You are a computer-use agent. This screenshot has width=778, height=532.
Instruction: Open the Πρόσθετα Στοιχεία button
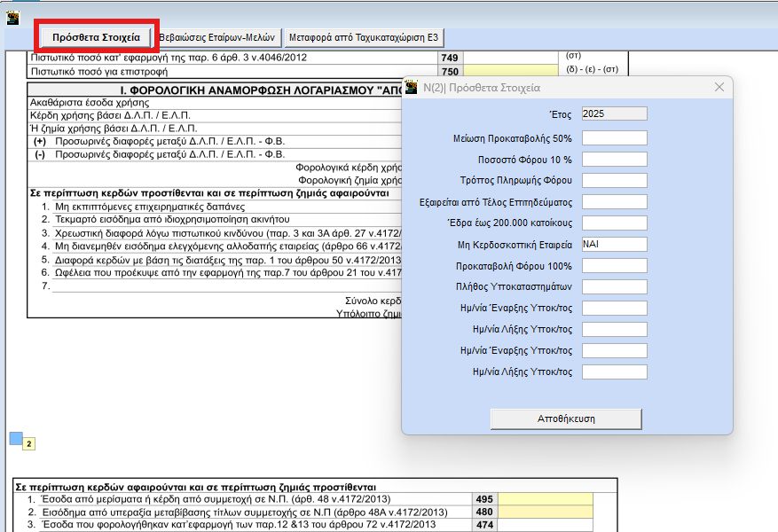point(96,37)
